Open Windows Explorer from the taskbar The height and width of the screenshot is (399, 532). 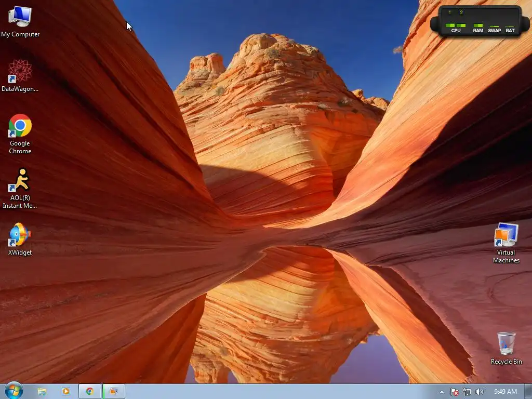pos(42,392)
